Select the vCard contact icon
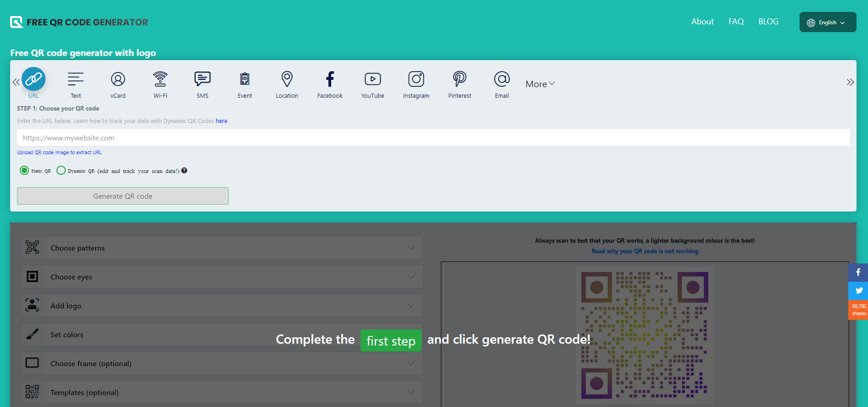Screen dimensions: 868x407 coord(118,79)
